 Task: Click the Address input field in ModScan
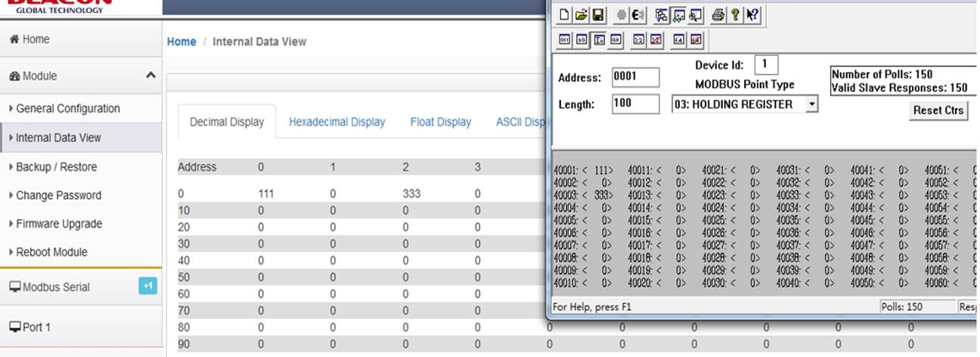point(635,77)
